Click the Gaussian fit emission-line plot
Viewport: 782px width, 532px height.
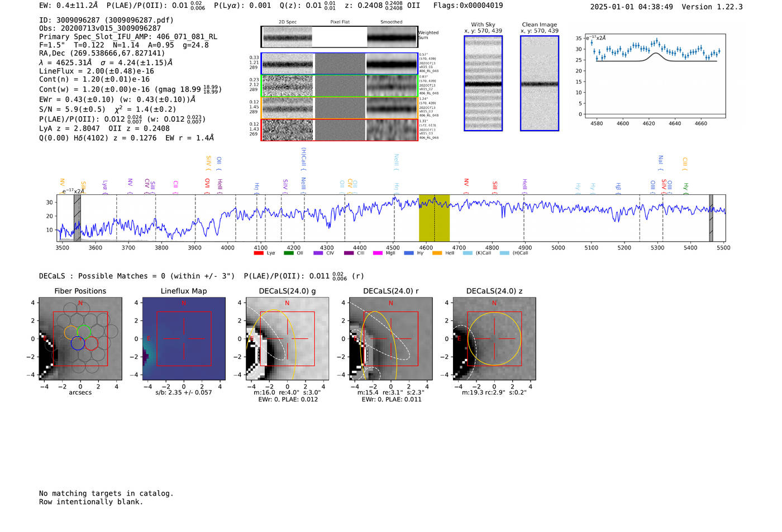(x=655, y=76)
